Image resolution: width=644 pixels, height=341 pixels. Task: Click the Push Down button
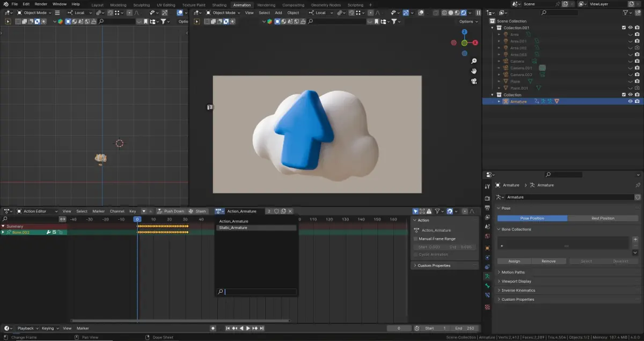click(x=171, y=211)
